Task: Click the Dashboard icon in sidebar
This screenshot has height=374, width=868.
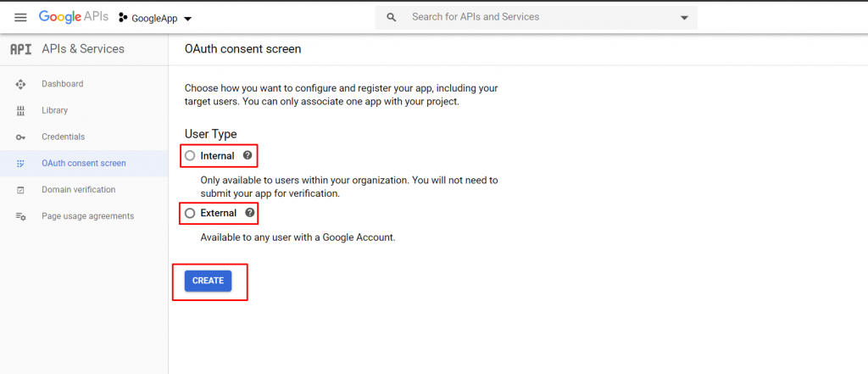Action: (x=20, y=84)
